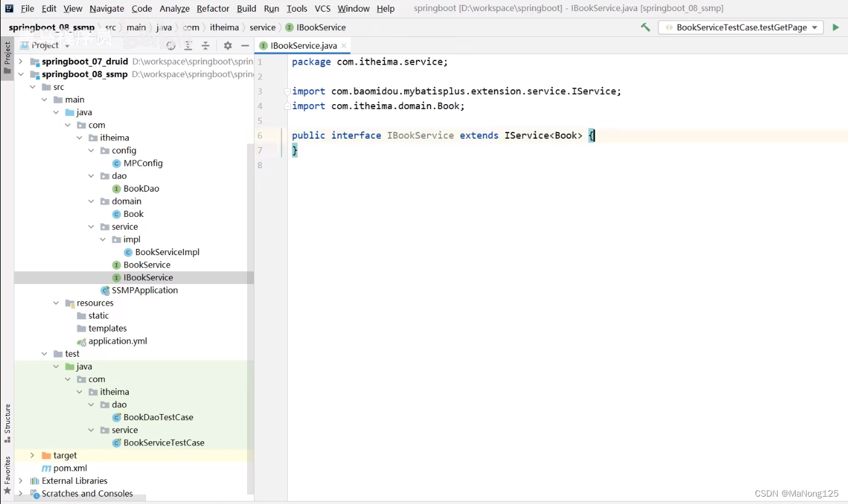
Task: Open the View menu
Action: click(73, 9)
